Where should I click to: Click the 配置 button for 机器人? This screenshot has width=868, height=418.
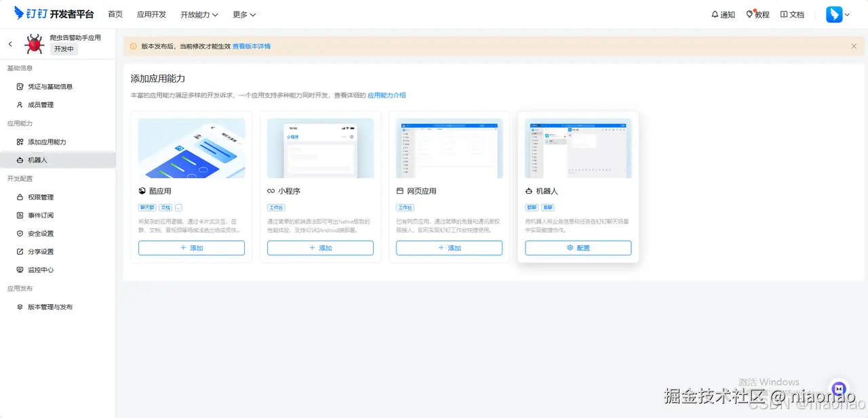point(577,248)
